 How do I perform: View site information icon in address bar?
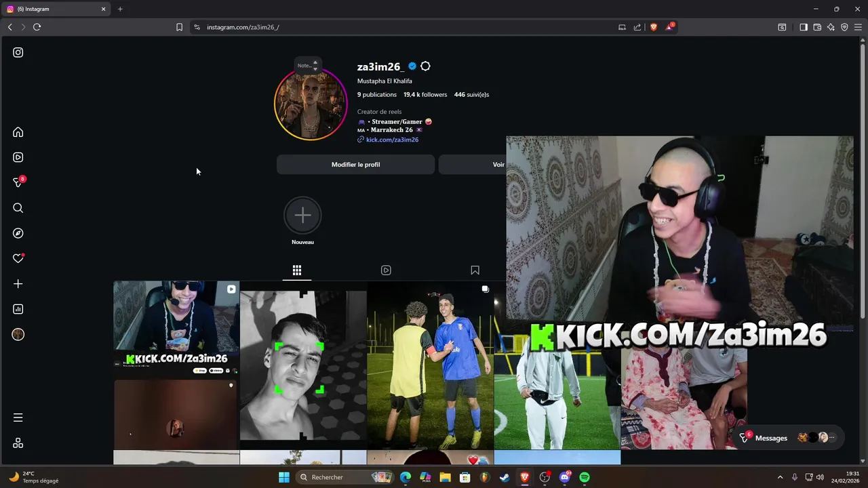click(x=197, y=27)
